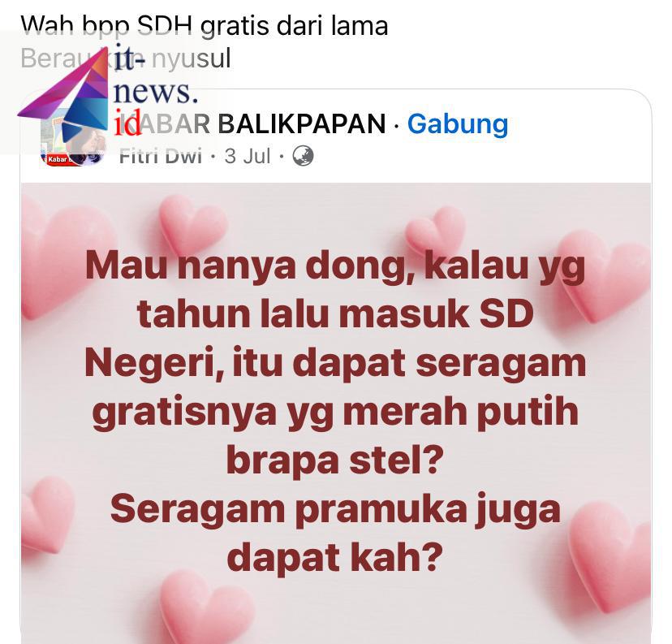Open the Kabar Balikpapan group avatar
Viewport: 672px width, 644px height.
(73, 137)
